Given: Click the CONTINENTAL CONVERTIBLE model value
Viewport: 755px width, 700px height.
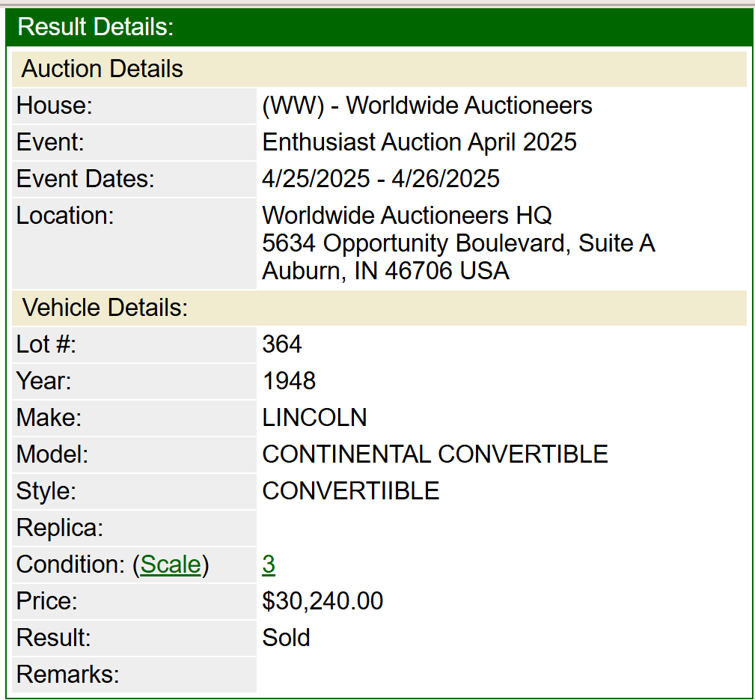Looking at the screenshot, I should 435,454.
